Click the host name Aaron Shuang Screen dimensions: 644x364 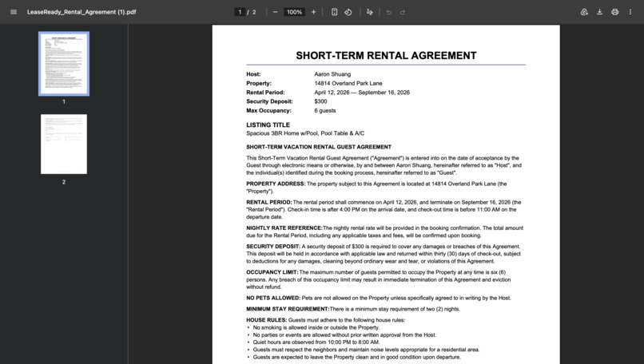tap(332, 74)
